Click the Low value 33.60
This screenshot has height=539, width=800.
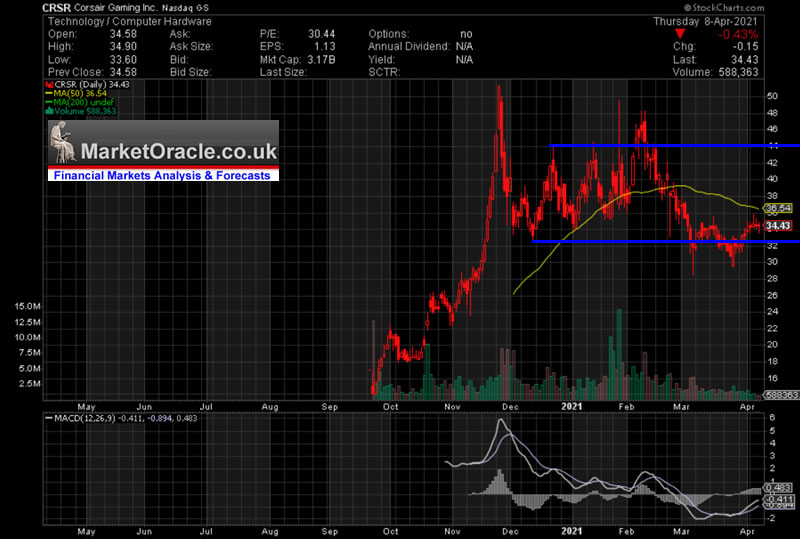point(123,60)
